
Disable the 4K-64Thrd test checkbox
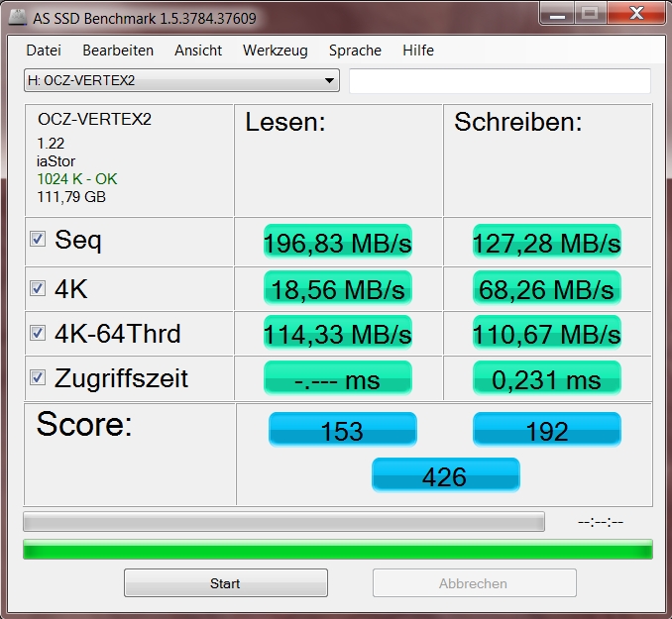[38, 333]
